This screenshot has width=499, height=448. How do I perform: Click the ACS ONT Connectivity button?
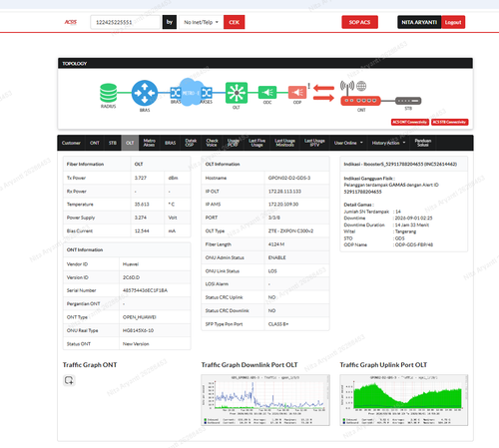[x=410, y=122]
